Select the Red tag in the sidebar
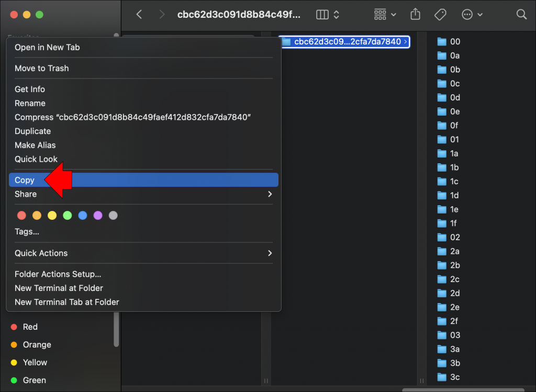 click(29, 327)
